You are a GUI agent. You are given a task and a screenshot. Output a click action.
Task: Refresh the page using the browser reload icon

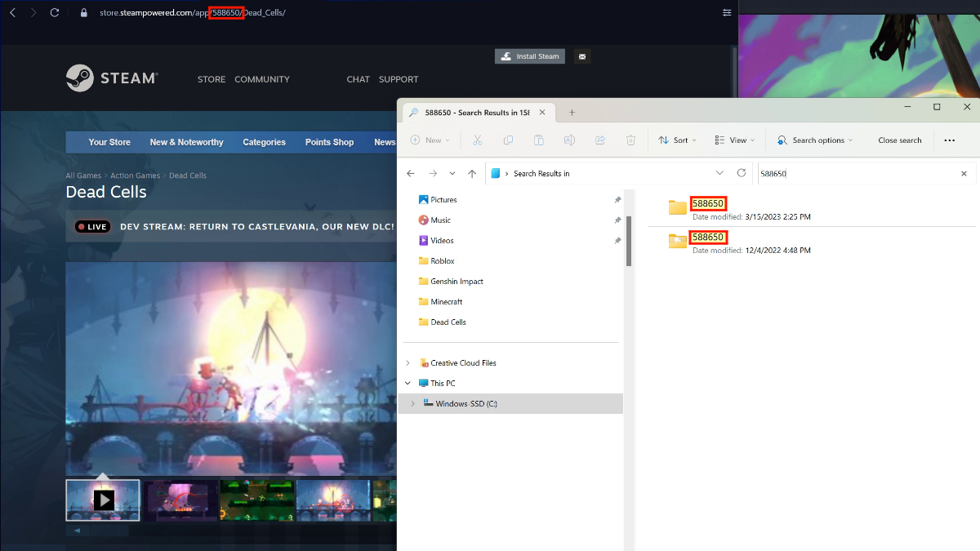(54, 12)
